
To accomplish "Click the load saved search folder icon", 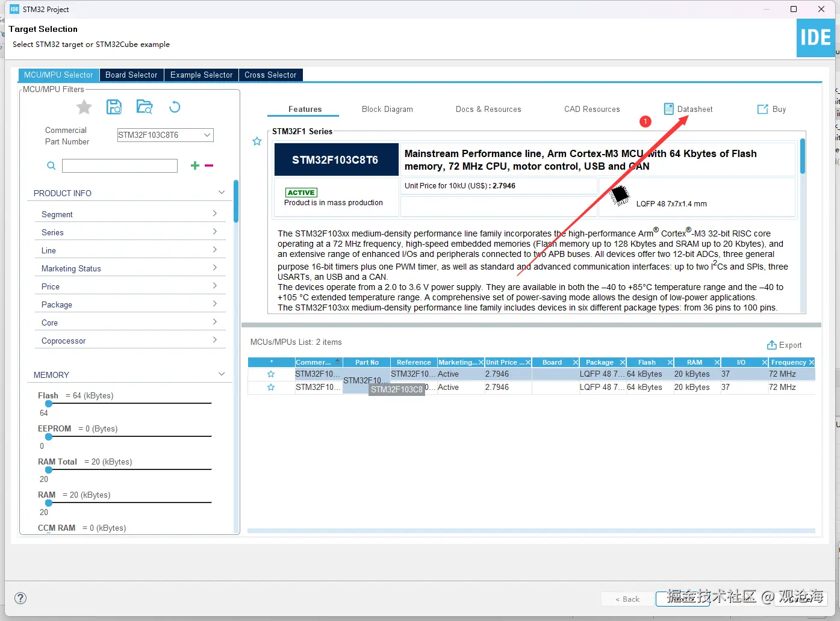I will tap(145, 107).
